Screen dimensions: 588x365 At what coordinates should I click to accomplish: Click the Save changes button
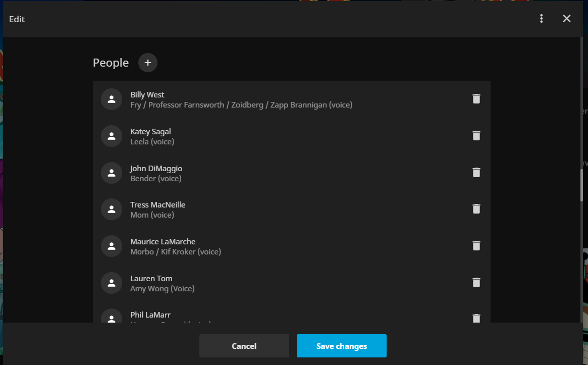tap(341, 346)
